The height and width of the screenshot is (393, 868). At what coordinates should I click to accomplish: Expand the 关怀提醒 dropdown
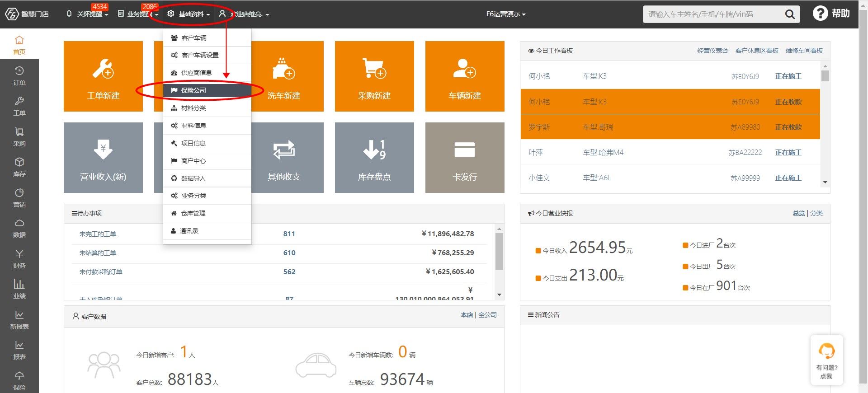click(x=88, y=14)
